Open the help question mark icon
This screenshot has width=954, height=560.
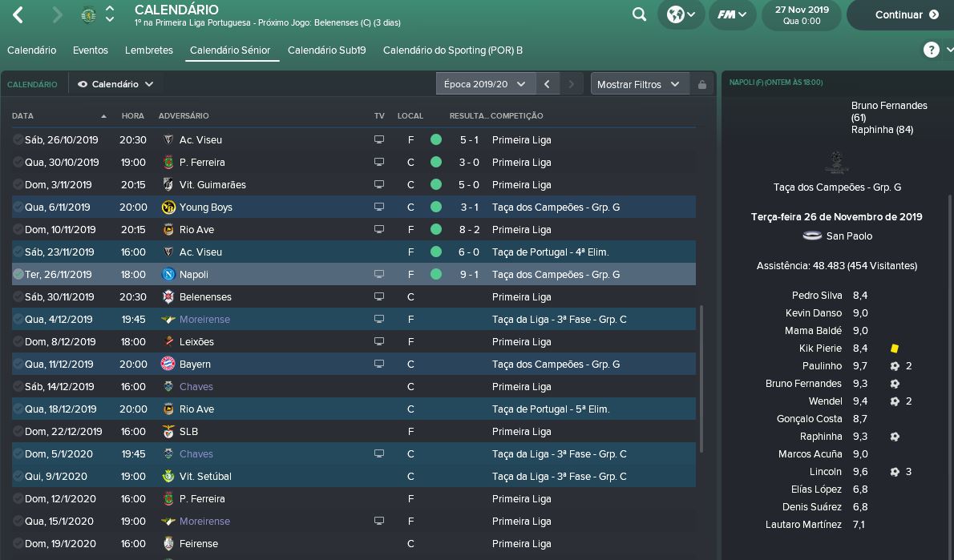[x=931, y=50]
